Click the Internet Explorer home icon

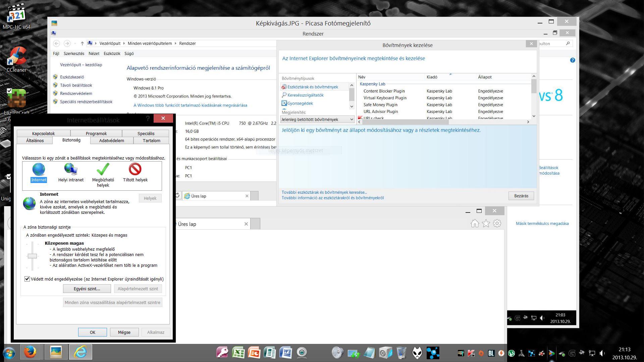(x=475, y=224)
